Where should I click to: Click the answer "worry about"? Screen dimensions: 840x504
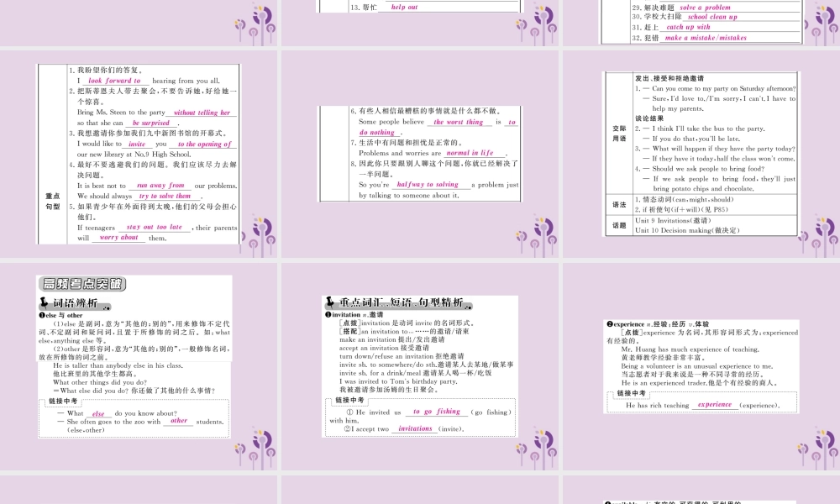119,237
